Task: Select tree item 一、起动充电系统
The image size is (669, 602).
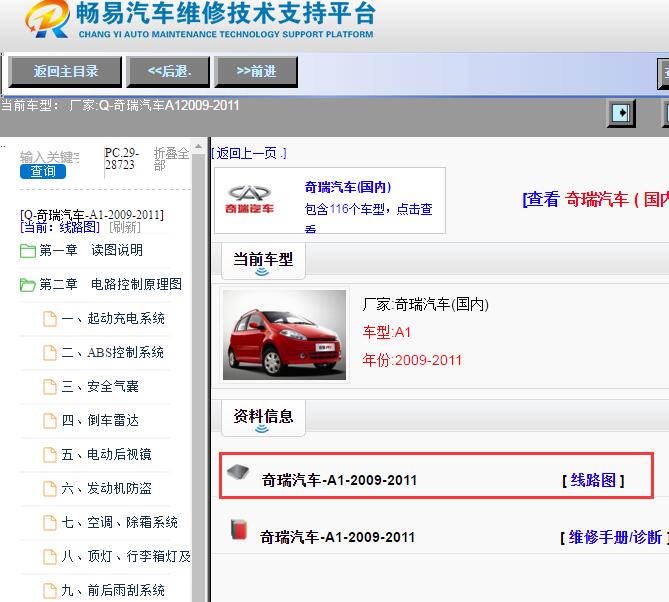Action: tap(113, 319)
